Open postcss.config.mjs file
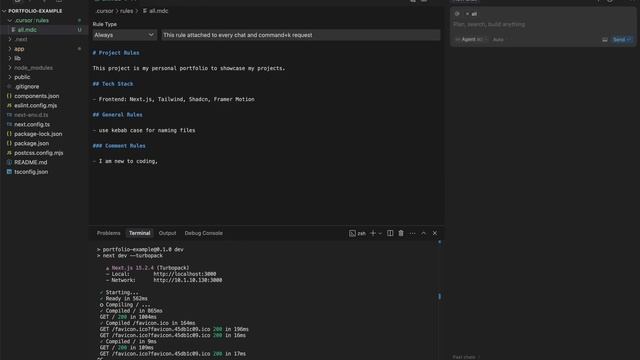The image size is (640, 360). (38, 153)
